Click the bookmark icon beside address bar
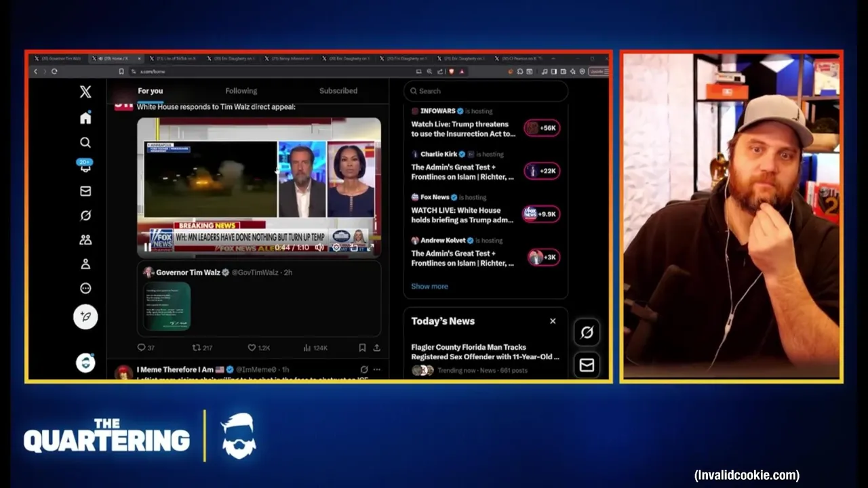This screenshot has width=868, height=488. [x=121, y=71]
